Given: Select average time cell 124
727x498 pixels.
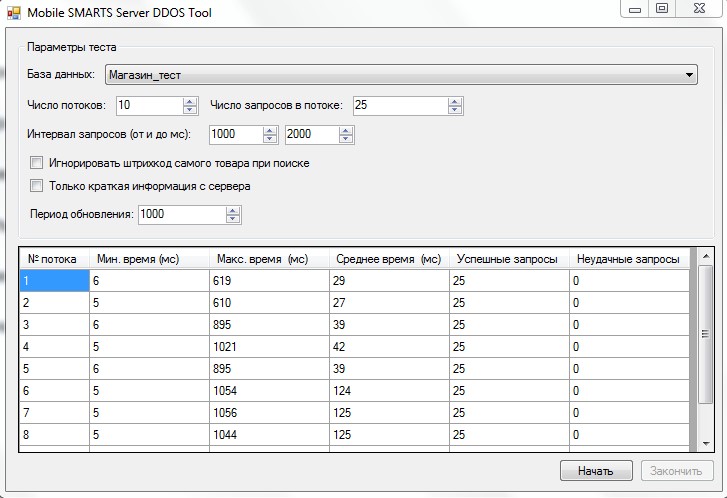Looking at the screenshot, I should click(x=389, y=390).
